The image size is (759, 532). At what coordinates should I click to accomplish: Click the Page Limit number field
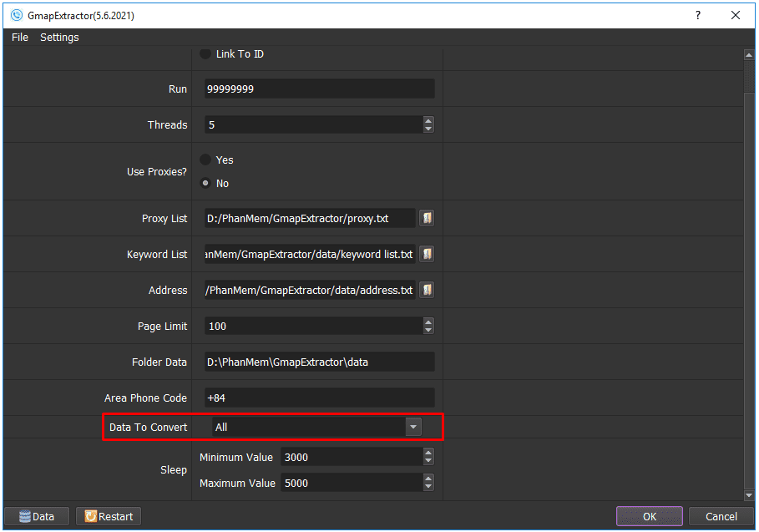point(314,327)
